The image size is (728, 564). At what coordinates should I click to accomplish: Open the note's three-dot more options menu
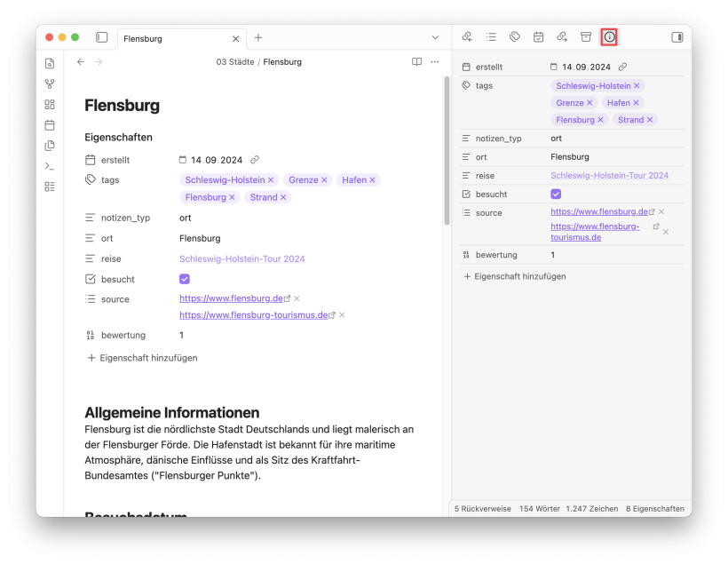pos(435,62)
